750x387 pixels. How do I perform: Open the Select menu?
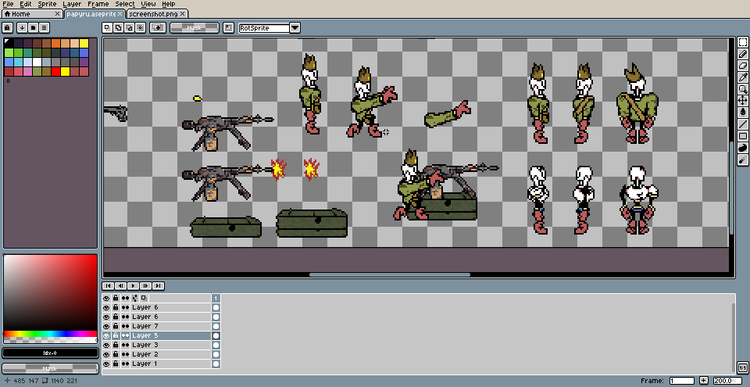(x=124, y=4)
